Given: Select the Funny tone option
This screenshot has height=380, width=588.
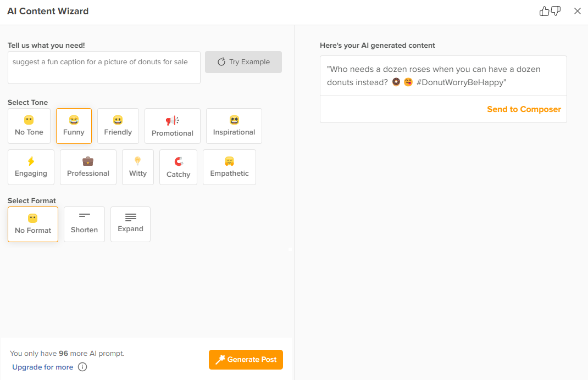Looking at the screenshot, I should pyautogui.click(x=74, y=126).
